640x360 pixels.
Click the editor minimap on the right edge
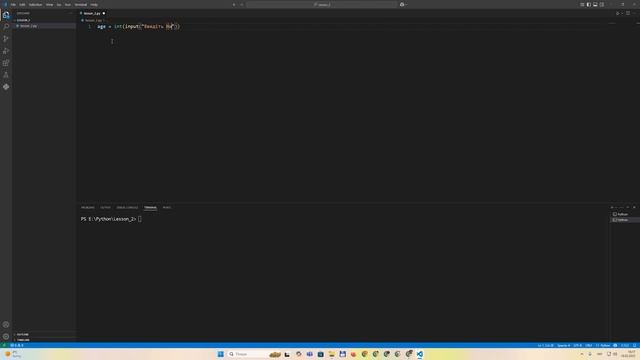[x=612, y=23]
